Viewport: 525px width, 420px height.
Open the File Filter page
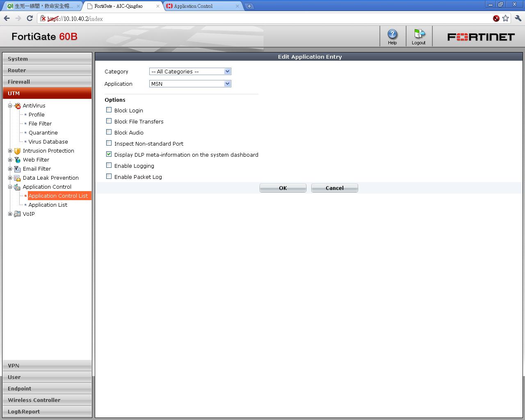pyautogui.click(x=40, y=124)
